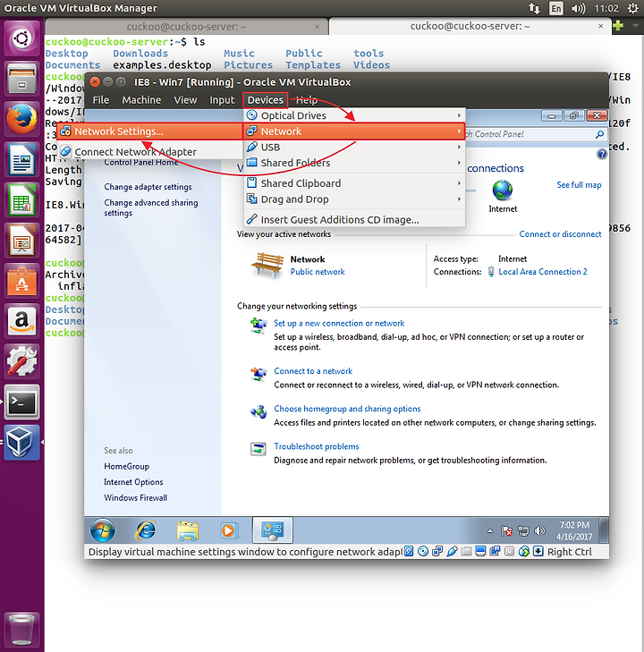Open LibreOffice Calc from the launcher

coord(21,200)
